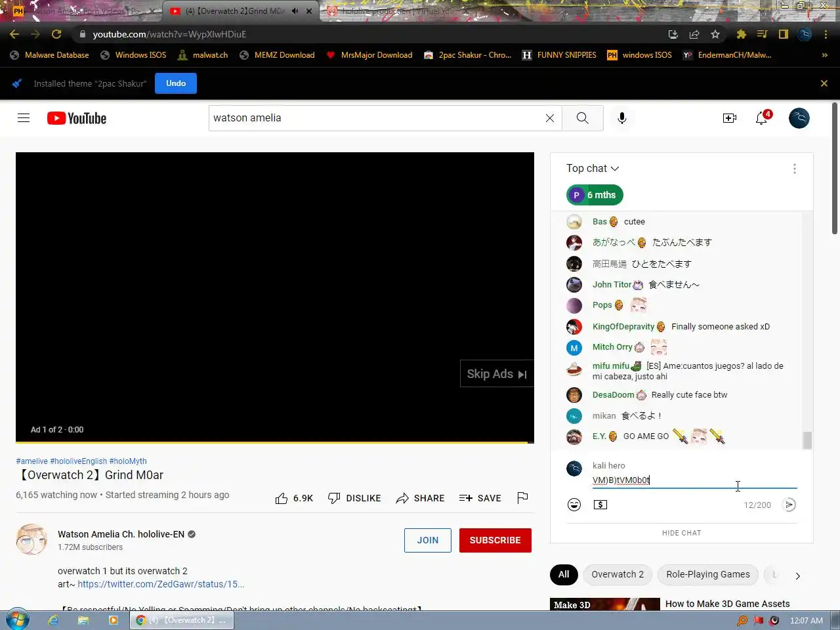Share this page from address bar
840x630 pixels.
click(x=694, y=34)
